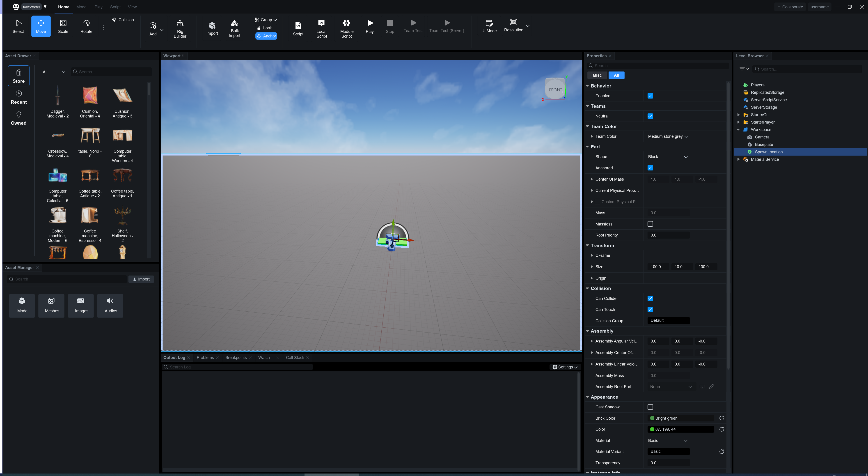Image resolution: width=868 pixels, height=476 pixels.
Task: Click the Collaborate button
Action: [x=790, y=7]
